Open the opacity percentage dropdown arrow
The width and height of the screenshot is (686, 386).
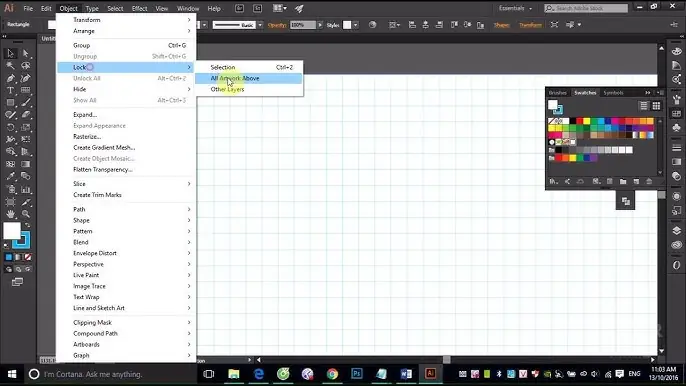click(320, 25)
